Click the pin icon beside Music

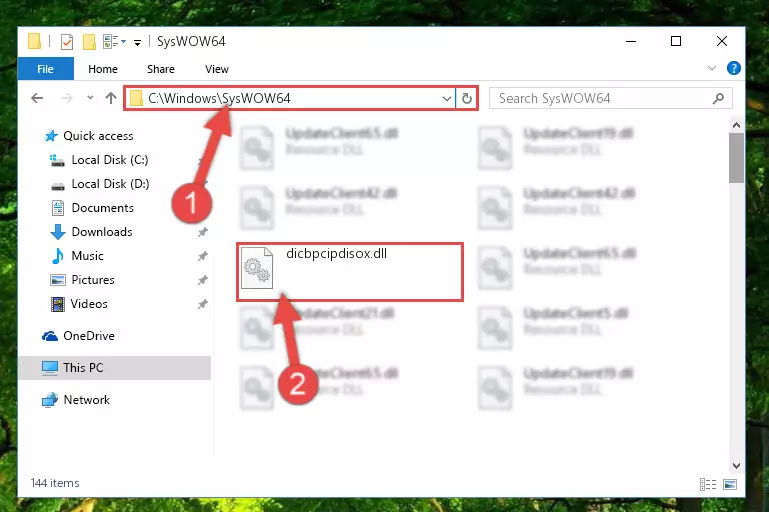(202, 256)
